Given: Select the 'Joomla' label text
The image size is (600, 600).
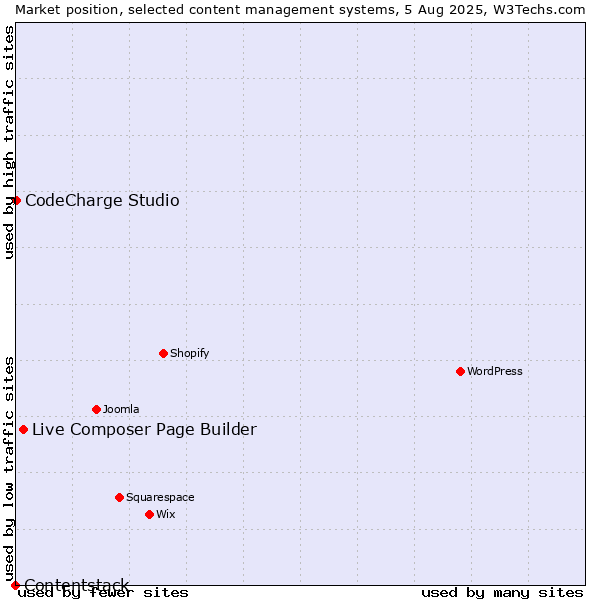Looking at the screenshot, I should click(x=121, y=409).
